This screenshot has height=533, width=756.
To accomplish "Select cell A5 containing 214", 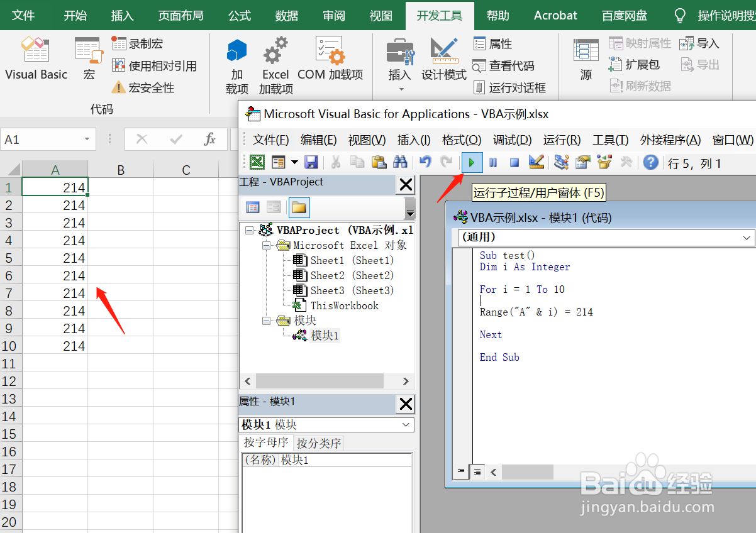I will click(55, 258).
